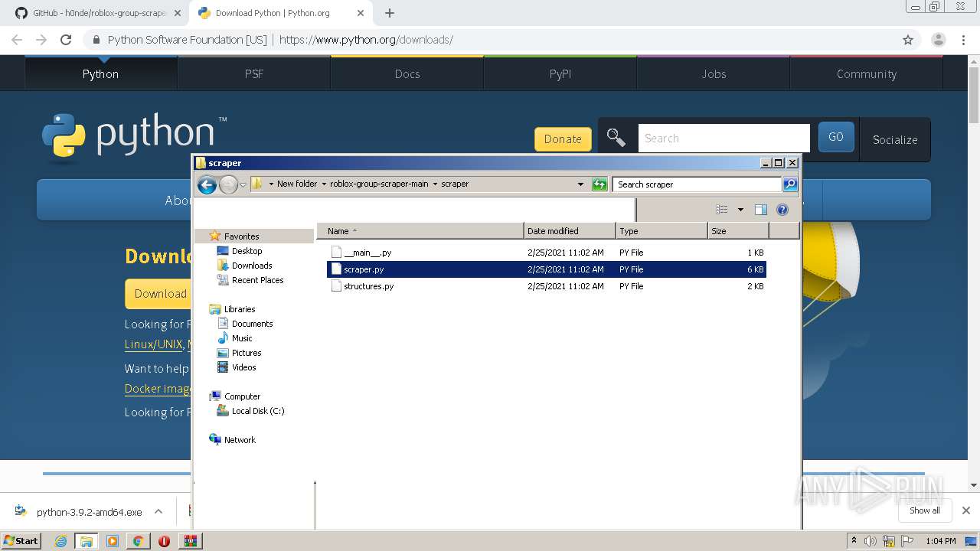Open the Windows Start menu
980x551 pixels.
(x=21, y=540)
